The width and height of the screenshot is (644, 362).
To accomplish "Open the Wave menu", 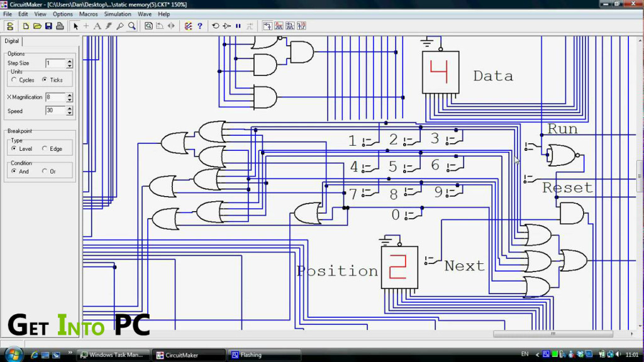I will 145,14.
